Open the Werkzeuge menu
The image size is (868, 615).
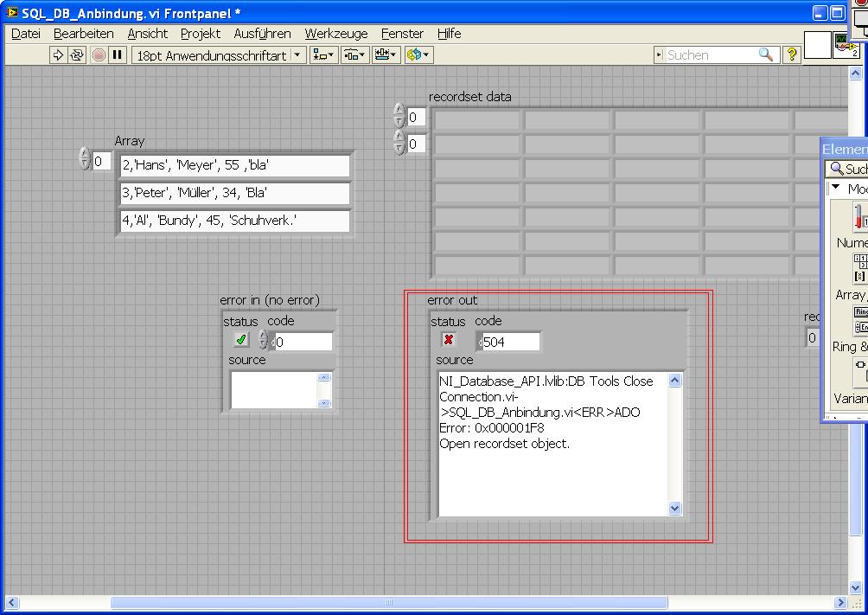336,34
